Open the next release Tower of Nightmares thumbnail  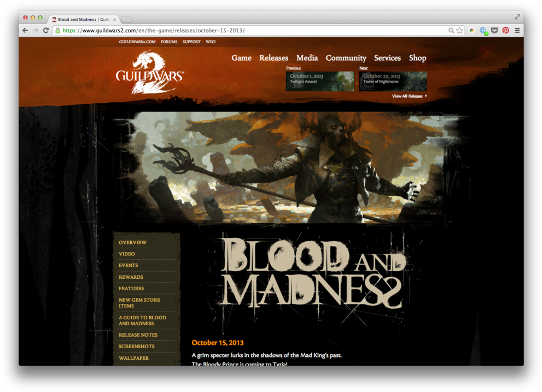tap(393, 81)
